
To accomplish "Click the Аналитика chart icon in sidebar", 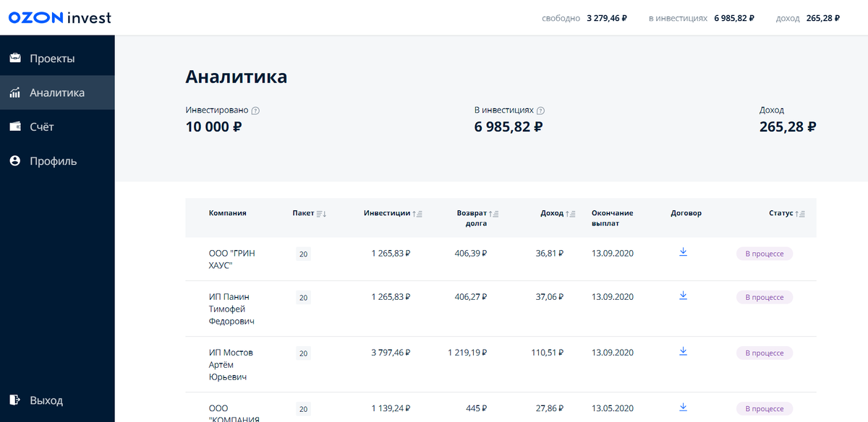I will (x=14, y=92).
